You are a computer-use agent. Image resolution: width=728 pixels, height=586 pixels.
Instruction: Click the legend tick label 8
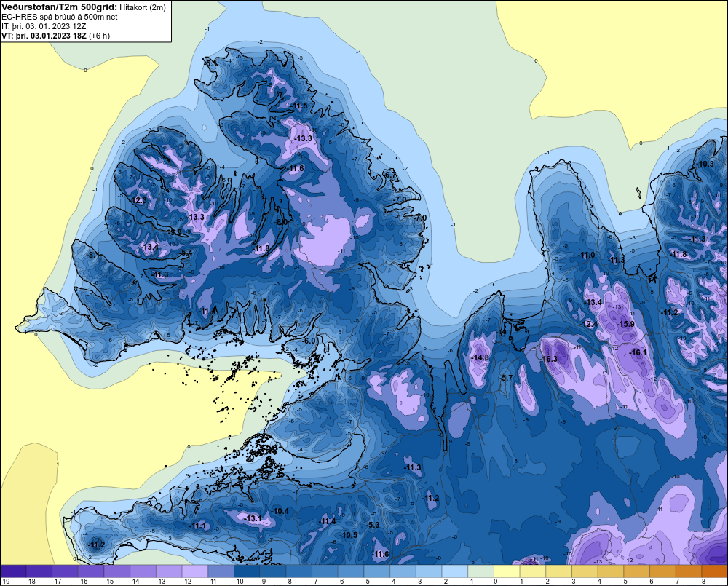click(x=703, y=582)
